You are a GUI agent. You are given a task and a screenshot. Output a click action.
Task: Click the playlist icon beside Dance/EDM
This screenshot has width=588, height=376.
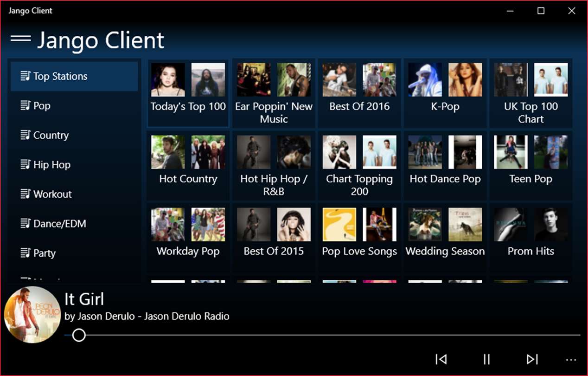26,223
